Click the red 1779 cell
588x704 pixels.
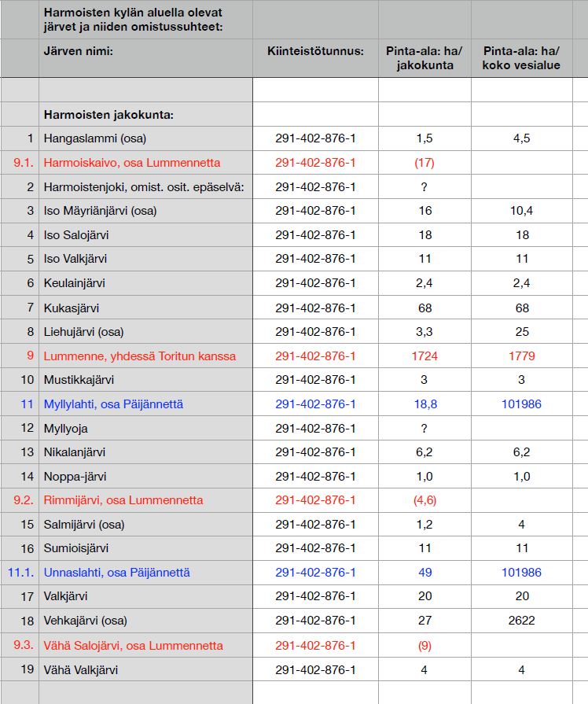point(521,356)
